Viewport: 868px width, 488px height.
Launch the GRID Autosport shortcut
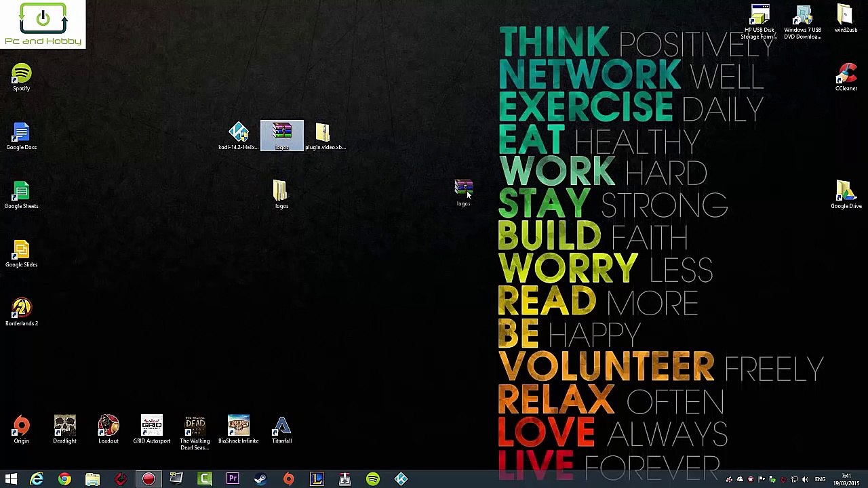(x=151, y=430)
